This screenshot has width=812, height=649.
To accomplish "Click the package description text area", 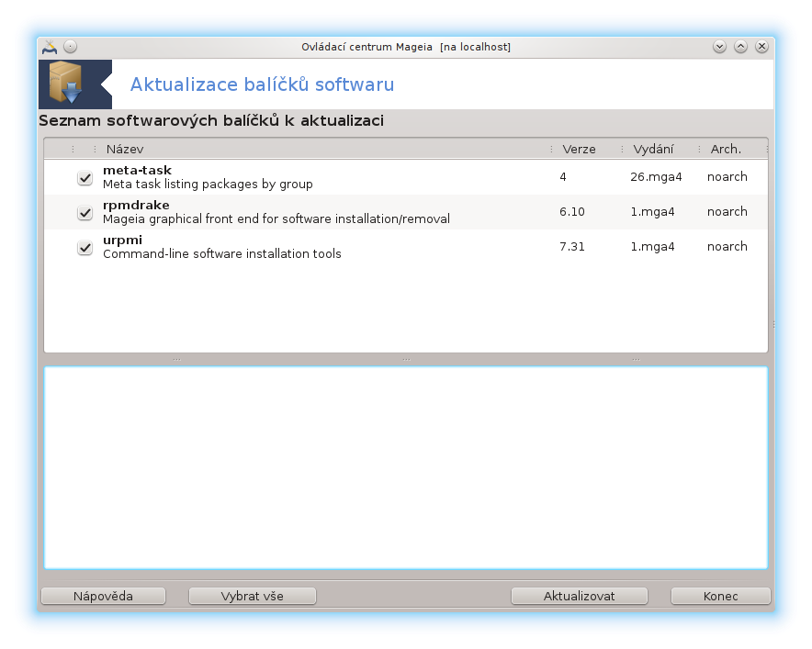I will pyautogui.click(x=406, y=468).
